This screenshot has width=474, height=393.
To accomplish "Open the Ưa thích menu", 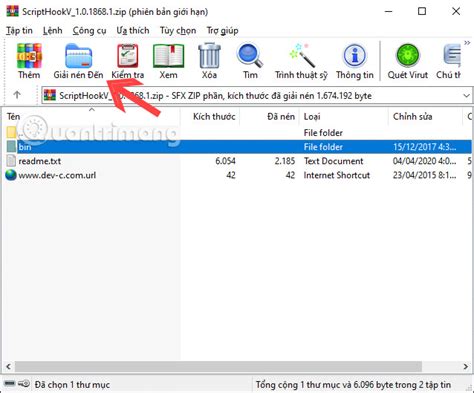I will (133, 31).
